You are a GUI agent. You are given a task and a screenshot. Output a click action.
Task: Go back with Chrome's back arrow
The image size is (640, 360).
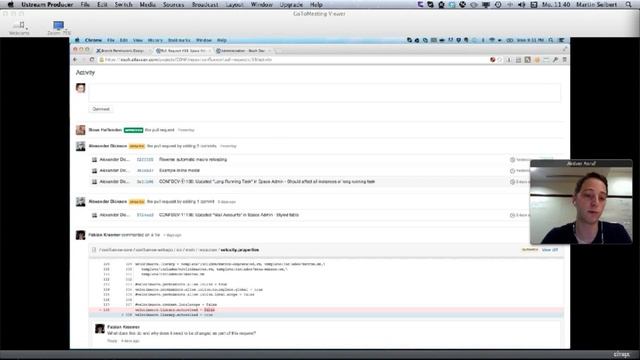tap(75, 60)
